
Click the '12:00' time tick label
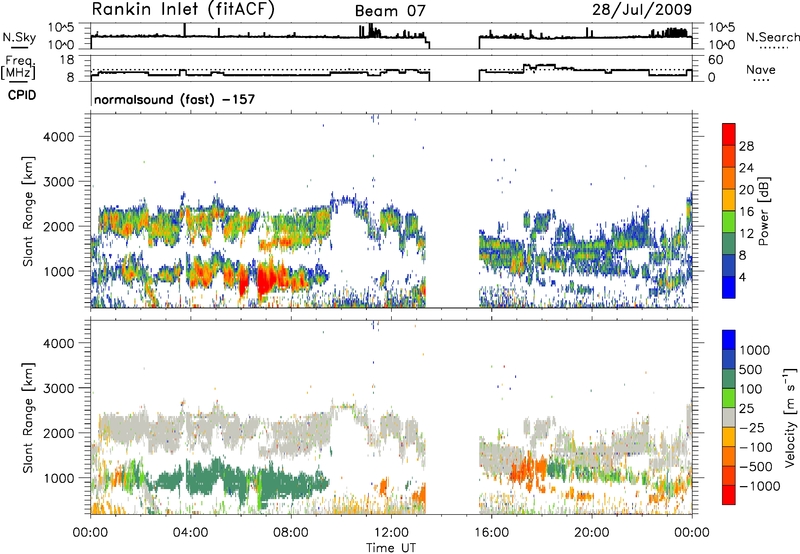pos(391,533)
